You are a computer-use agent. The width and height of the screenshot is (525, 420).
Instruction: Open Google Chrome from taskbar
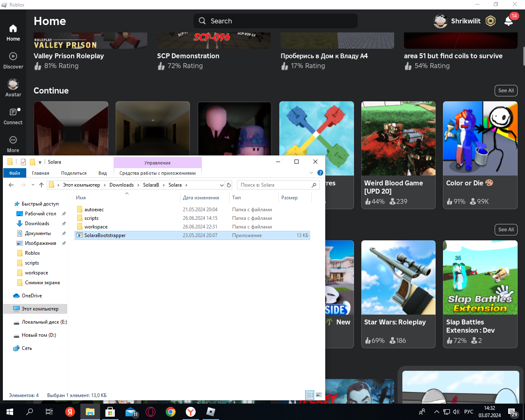[171, 412]
